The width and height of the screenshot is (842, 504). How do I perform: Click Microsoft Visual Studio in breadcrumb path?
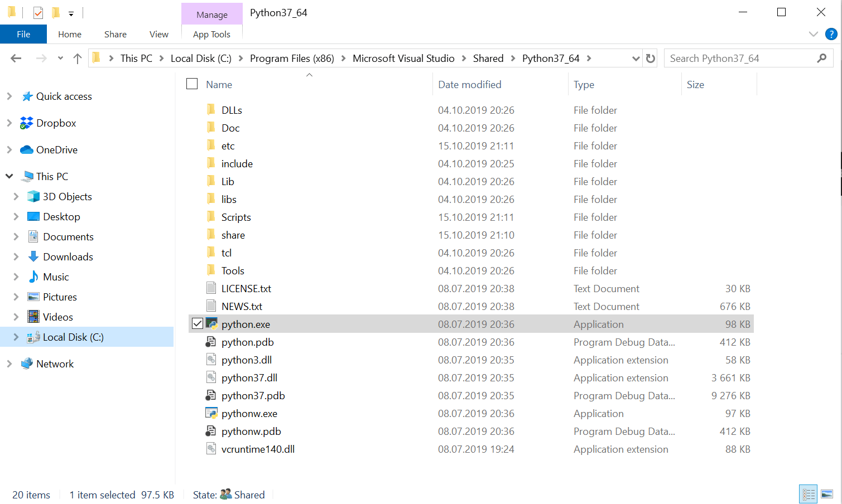(x=403, y=59)
